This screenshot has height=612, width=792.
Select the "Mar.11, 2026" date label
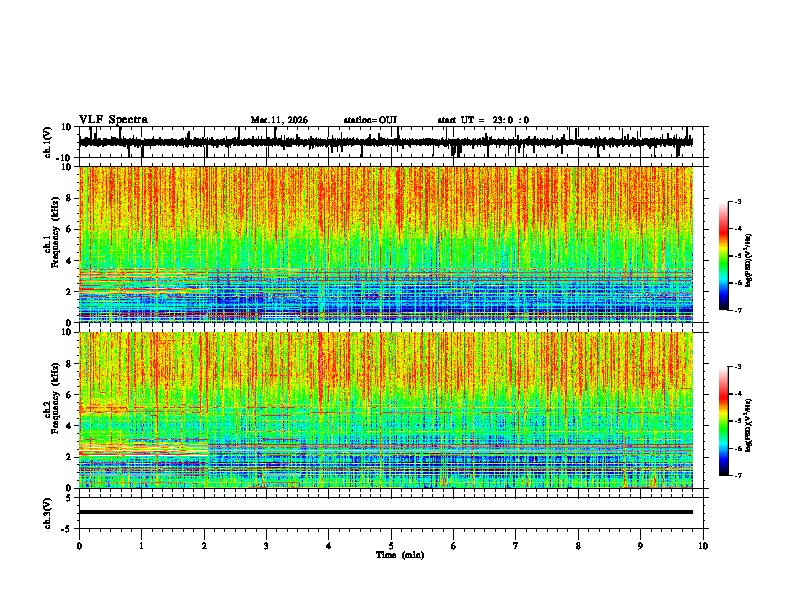point(279,120)
